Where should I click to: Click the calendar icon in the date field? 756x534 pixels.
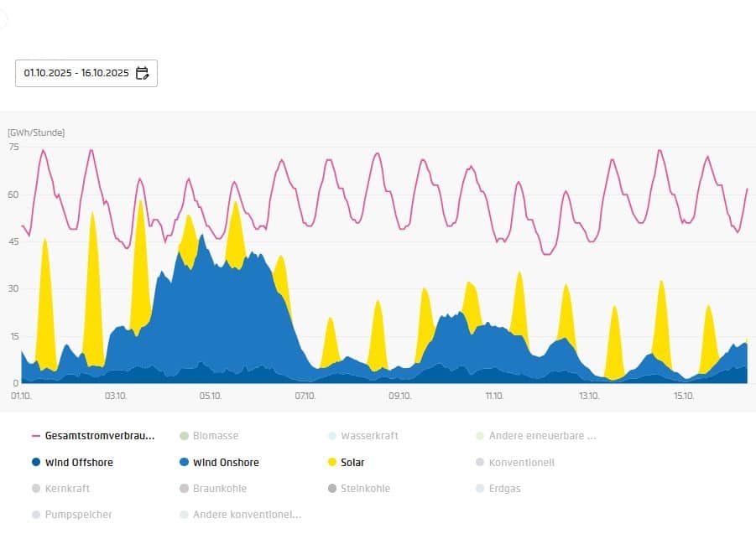[142, 73]
